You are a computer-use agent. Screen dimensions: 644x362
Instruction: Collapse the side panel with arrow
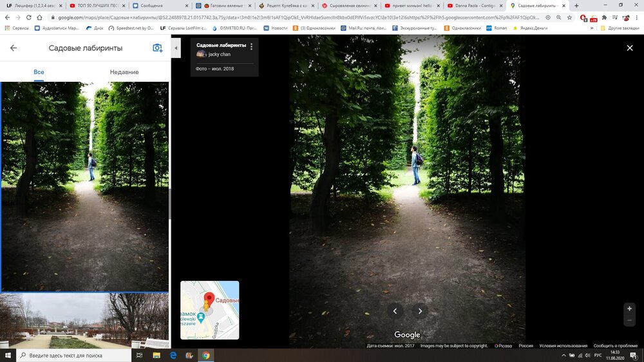(x=176, y=48)
